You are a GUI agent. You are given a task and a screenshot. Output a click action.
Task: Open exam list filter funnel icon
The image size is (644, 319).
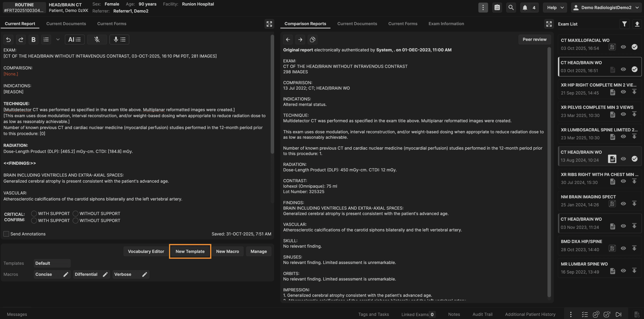pyautogui.click(x=624, y=24)
